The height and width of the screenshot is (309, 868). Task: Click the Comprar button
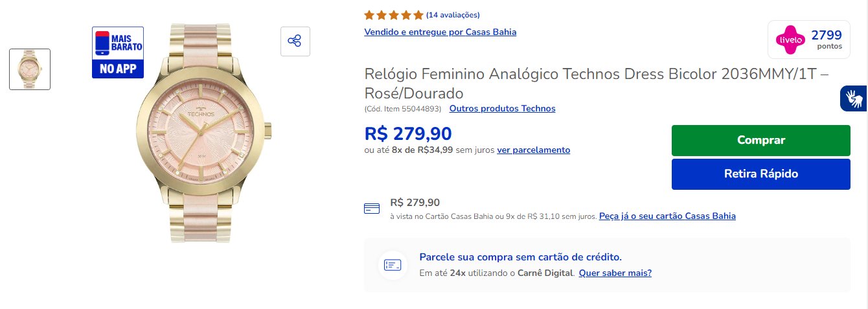tap(760, 140)
